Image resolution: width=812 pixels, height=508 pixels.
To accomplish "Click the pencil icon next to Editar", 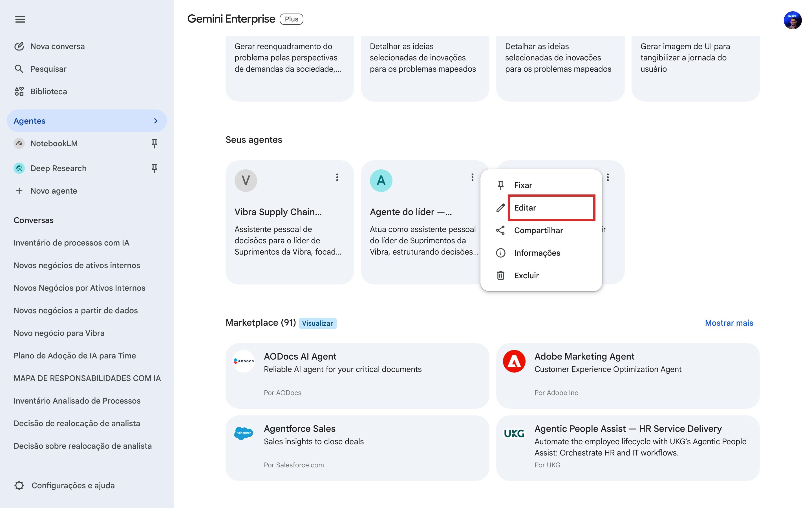I will click(x=501, y=208).
